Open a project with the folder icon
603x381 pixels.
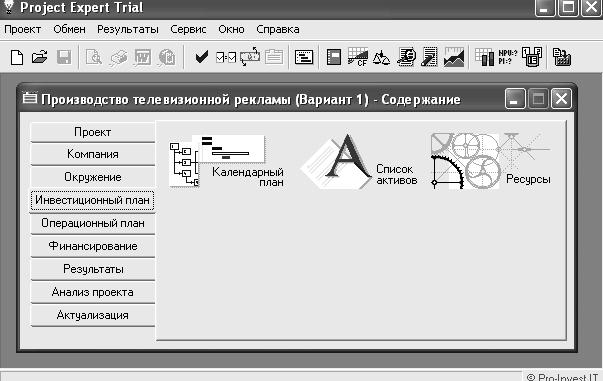(40, 58)
